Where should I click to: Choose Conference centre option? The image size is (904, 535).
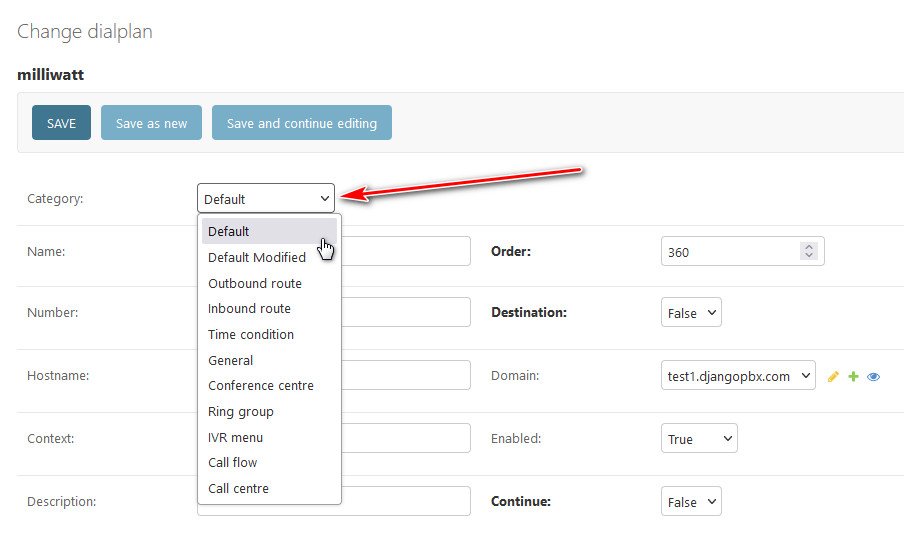click(261, 386)
